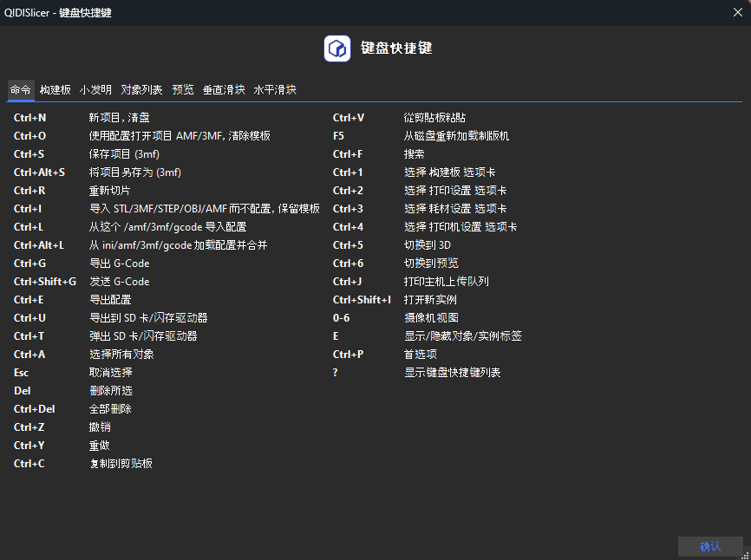Screen dimensions: 751x560
Task: Click the F5 shortcut text
Action: [338, 136]
